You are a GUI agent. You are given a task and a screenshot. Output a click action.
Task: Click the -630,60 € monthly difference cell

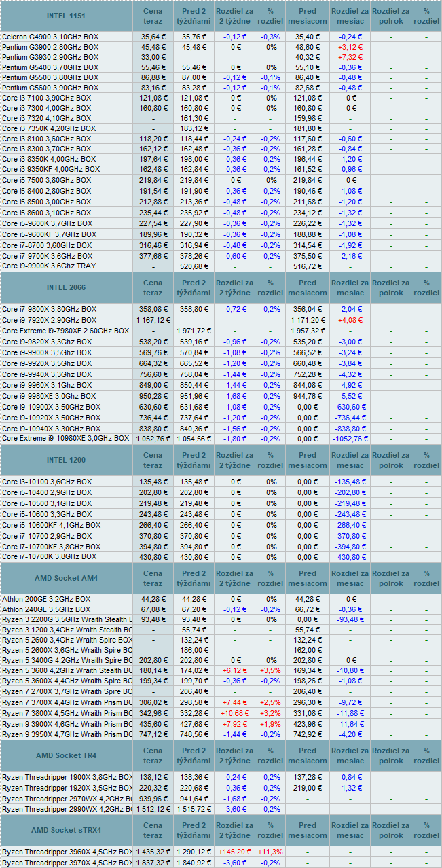[x=350, y=407]
